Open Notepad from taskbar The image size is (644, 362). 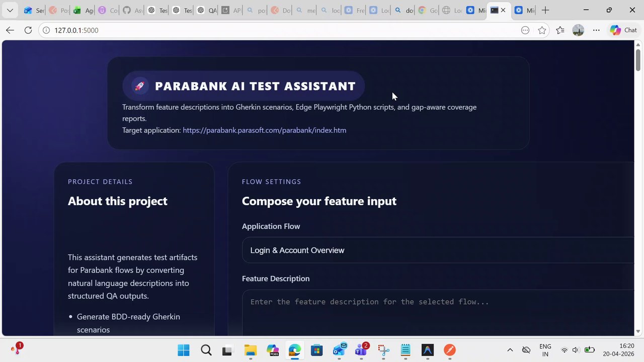point(406,350)
